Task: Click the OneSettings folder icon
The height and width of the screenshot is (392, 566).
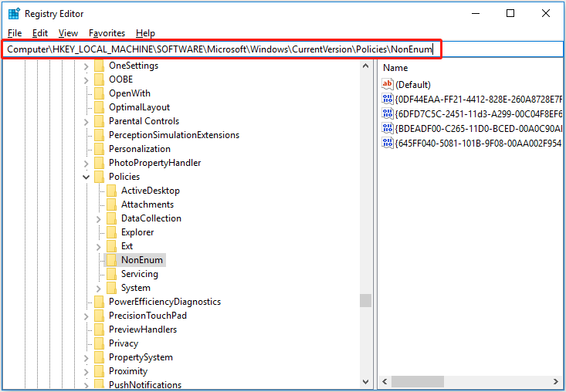Action: pyautogui.click(x=99, y=66)
